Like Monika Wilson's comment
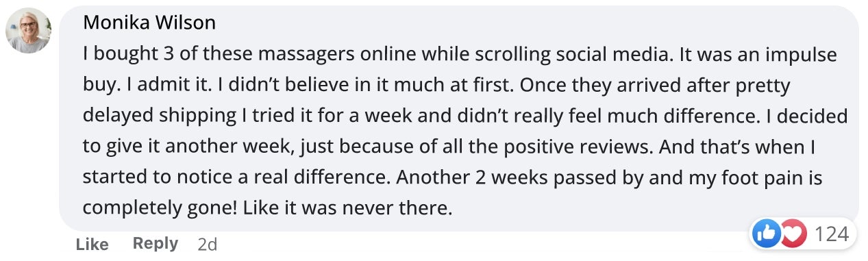868x261 pixels. click(x=92, y=244)
